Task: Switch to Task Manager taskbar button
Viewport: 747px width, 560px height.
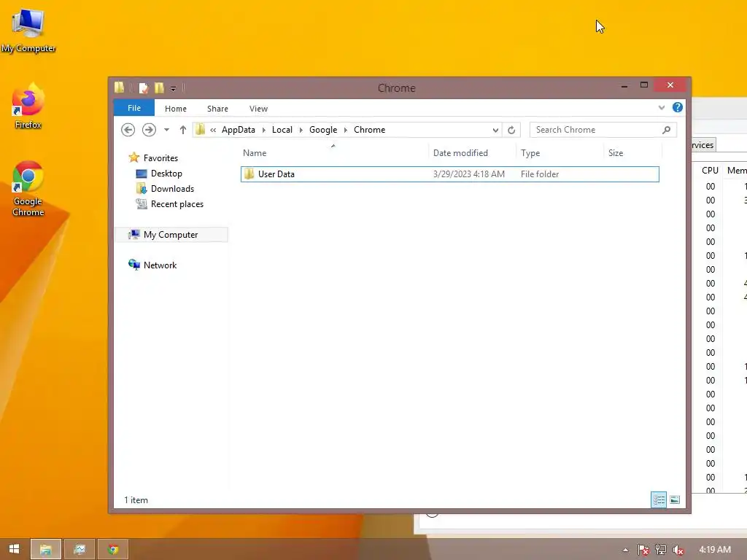Action: [x=80, y=549]
